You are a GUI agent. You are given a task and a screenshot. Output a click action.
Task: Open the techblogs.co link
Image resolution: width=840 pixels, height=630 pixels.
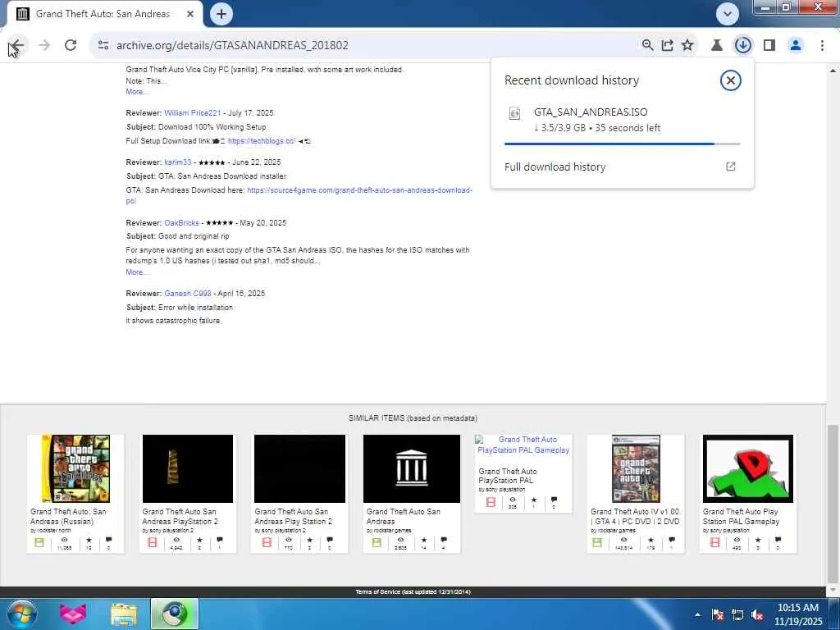262,141
